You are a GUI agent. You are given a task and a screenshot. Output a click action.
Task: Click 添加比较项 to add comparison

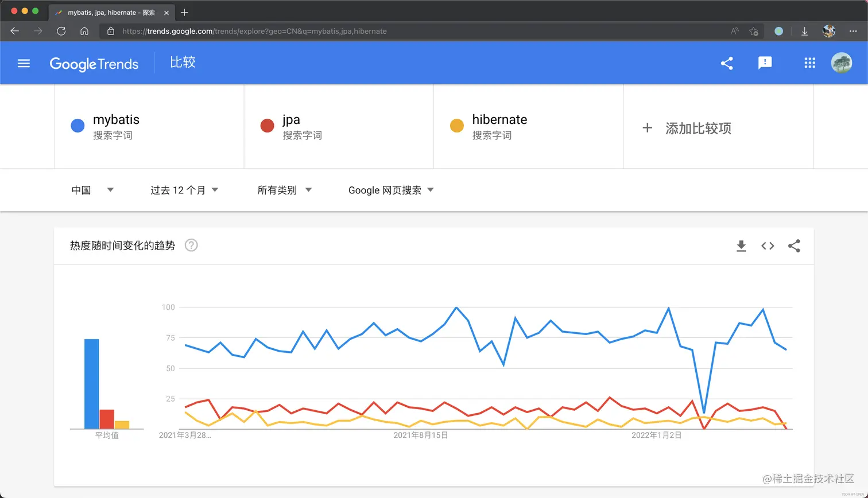pos(718,128)
